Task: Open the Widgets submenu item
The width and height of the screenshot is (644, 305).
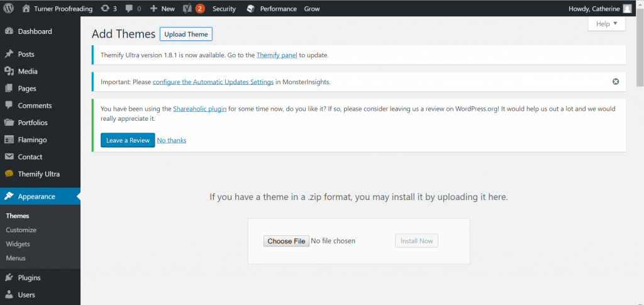Action: click(18, 244)
